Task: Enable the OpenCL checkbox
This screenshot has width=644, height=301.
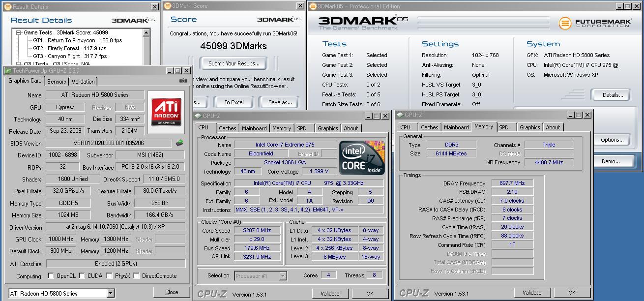Action: pos(51,276)
